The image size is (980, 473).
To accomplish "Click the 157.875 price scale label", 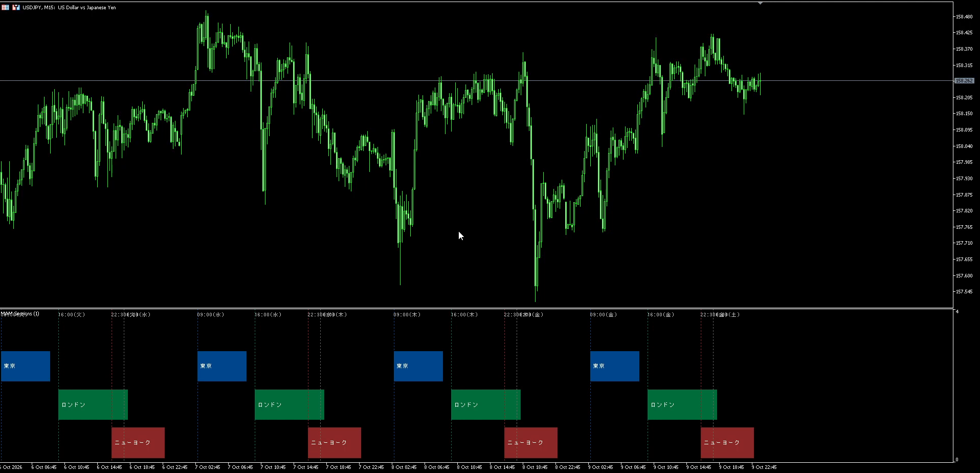I will pos(964,195).
